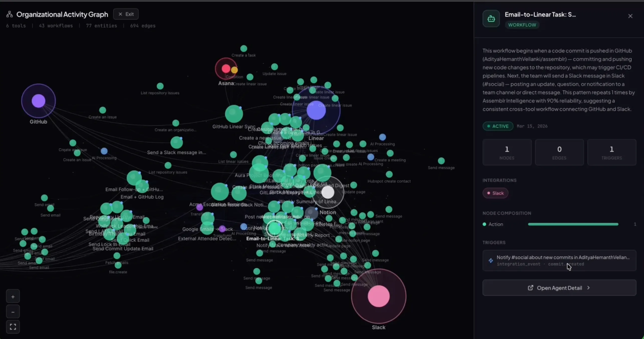Select the file.create node

click(x=118, y=265)
